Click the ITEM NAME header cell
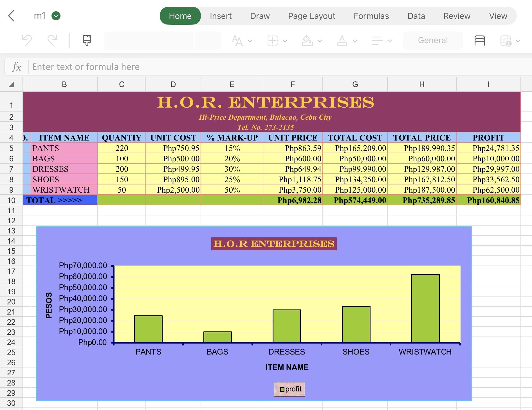 pos(64,138)
